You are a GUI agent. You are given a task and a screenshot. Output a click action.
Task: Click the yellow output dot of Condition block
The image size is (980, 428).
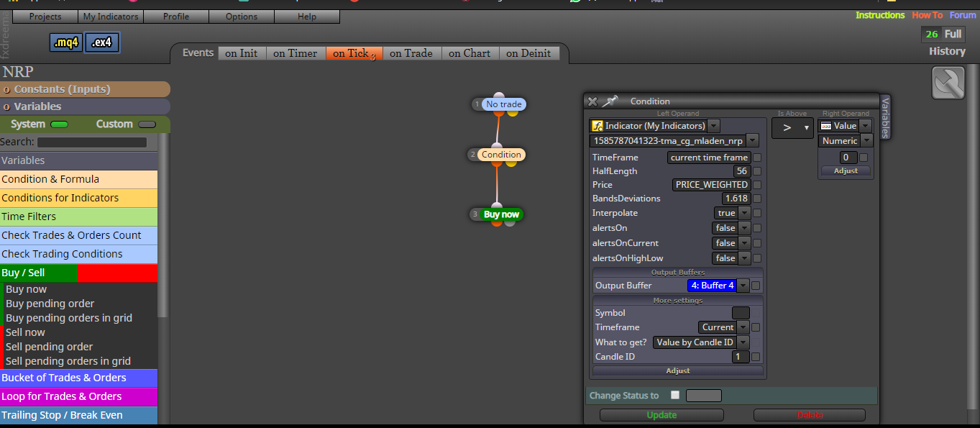click(511, 163)
